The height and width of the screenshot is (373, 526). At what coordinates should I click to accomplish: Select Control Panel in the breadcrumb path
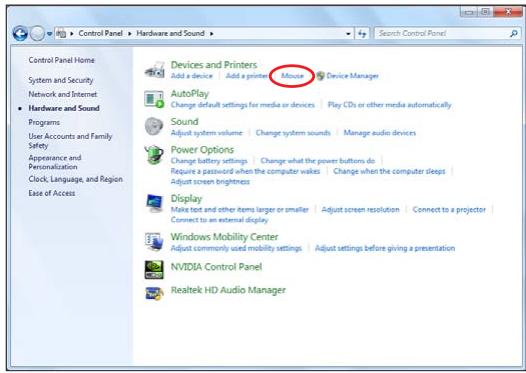[x=100, y=33]
